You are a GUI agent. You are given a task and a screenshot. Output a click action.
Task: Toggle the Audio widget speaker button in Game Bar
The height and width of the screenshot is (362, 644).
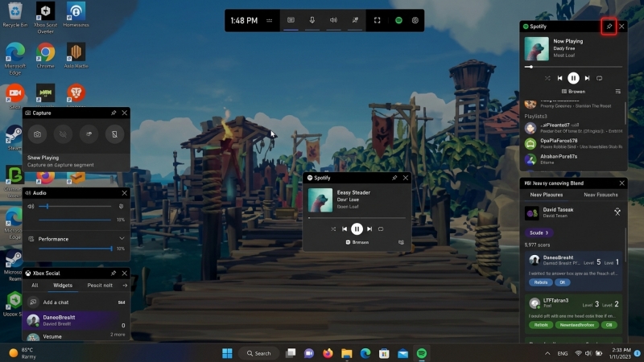pyautogui.click(x=333, y=21)
